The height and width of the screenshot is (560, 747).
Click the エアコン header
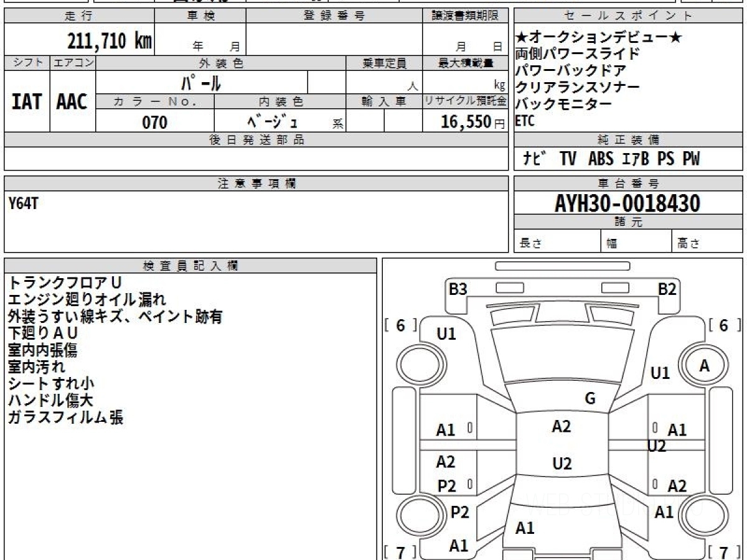(x=73, y=63)
